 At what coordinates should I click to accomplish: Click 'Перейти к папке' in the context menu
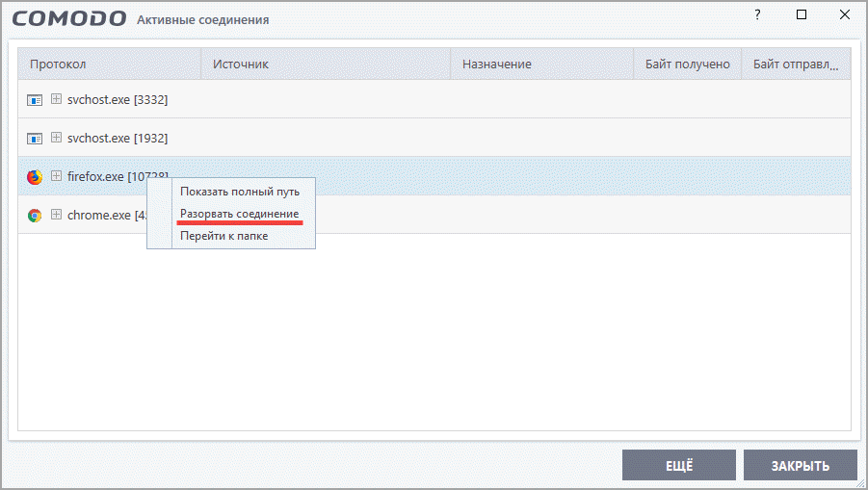[x=224, y=235]
